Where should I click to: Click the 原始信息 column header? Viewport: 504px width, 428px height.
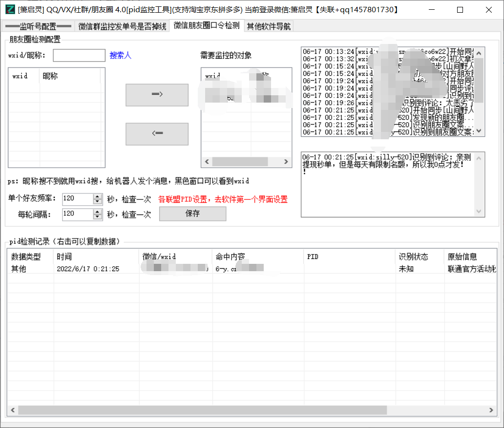click(471, 257)
